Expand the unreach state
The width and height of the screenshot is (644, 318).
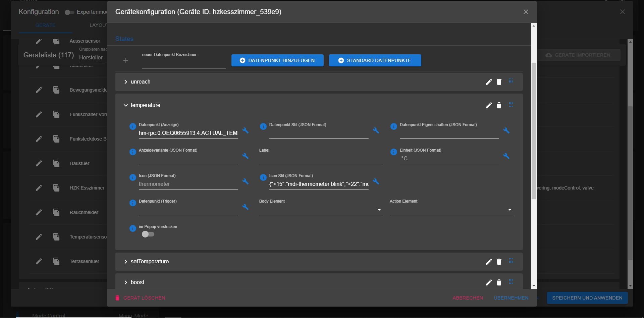click(x=126, y=82)
